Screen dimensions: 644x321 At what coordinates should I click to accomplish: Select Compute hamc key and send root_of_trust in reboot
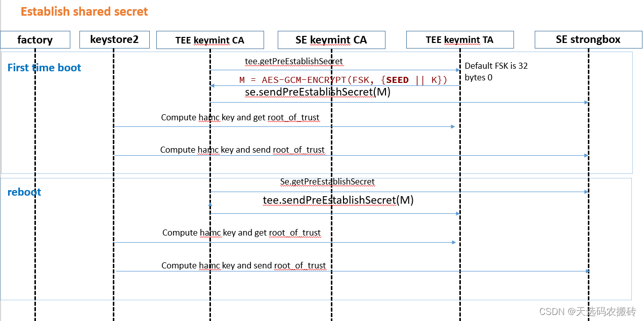243,265
